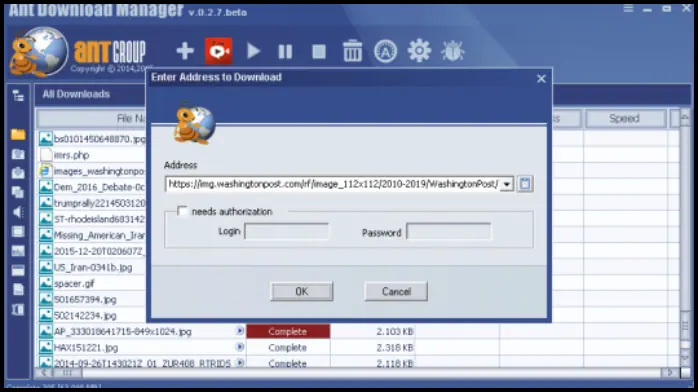Paste address using clipboard icon

pos(525,184)
